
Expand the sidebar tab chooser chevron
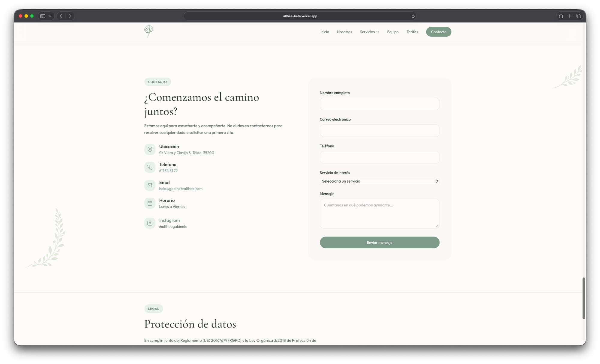pyautogui.click(x=50, y=16)
